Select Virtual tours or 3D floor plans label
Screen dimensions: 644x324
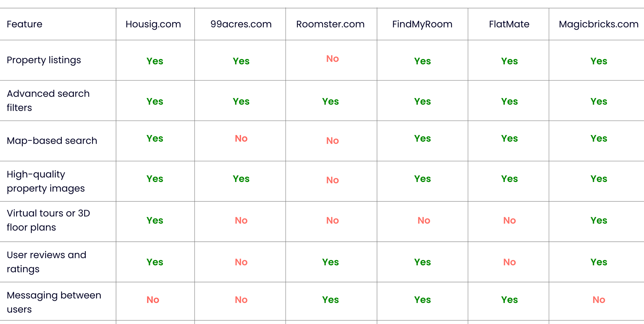(48, 220)
